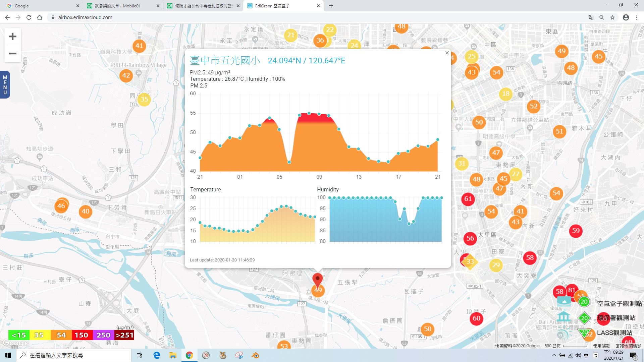Toggle 環保署觀測站 station layer

tap(597, 317)
